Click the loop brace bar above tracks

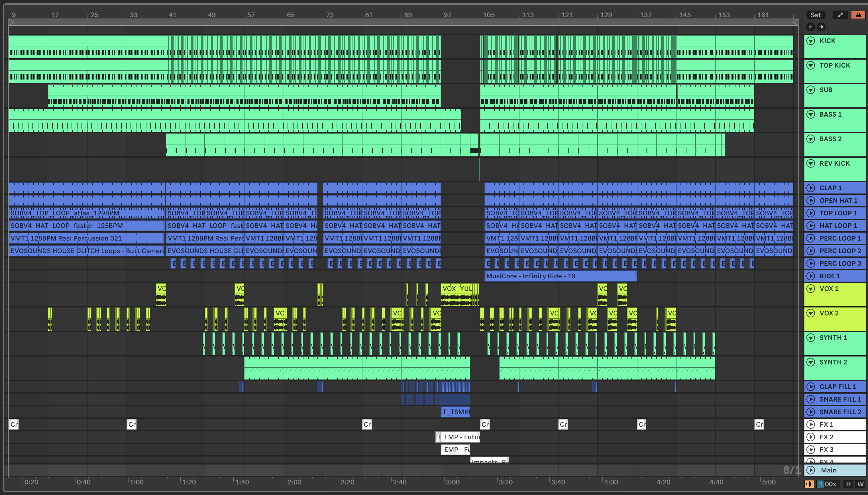[x=404, y=22]
